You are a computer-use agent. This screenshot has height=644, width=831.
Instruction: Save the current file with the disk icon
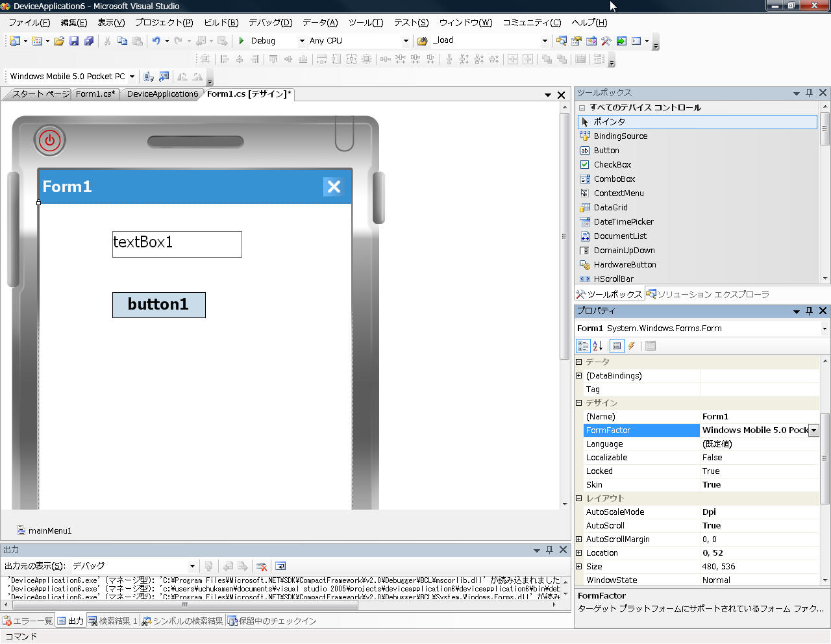point(74,41)
